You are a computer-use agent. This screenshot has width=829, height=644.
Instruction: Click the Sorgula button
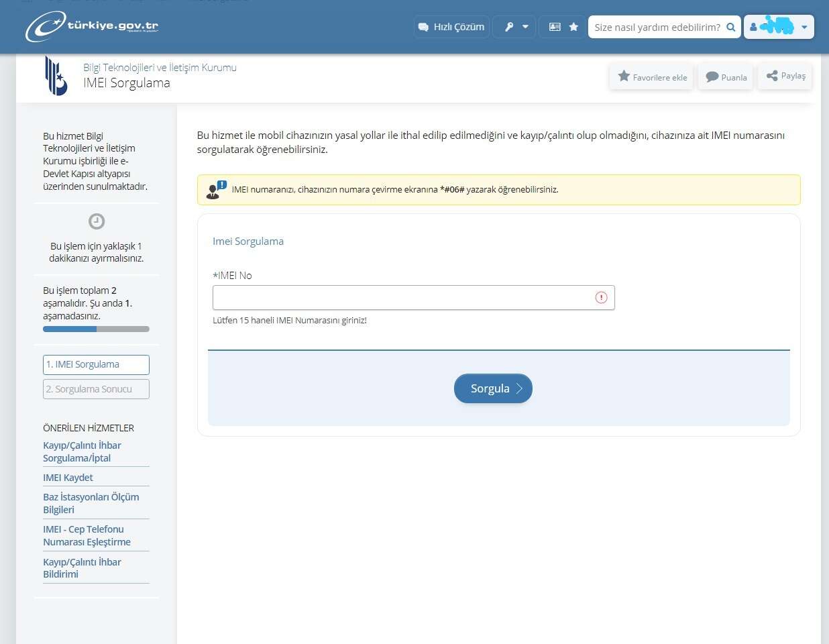click(x=493, y=388)
